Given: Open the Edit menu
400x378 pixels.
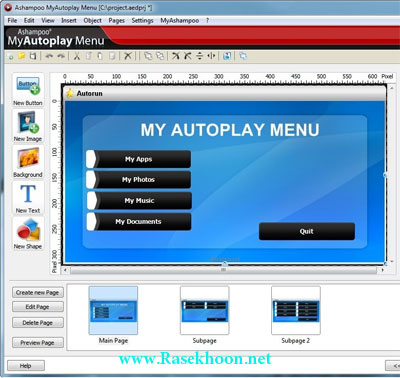Looking at the screenshot, I should [29, 21].
